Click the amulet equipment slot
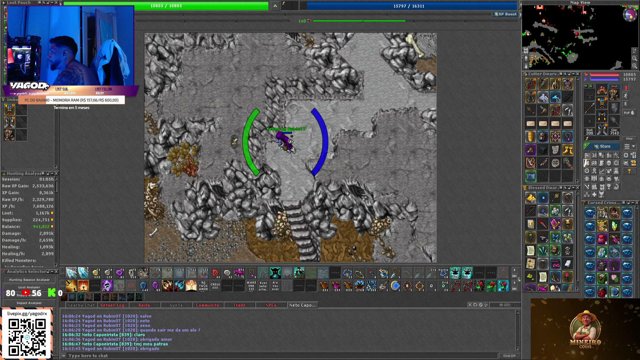Viewport: 640px width, 360px height. [589, 95]
